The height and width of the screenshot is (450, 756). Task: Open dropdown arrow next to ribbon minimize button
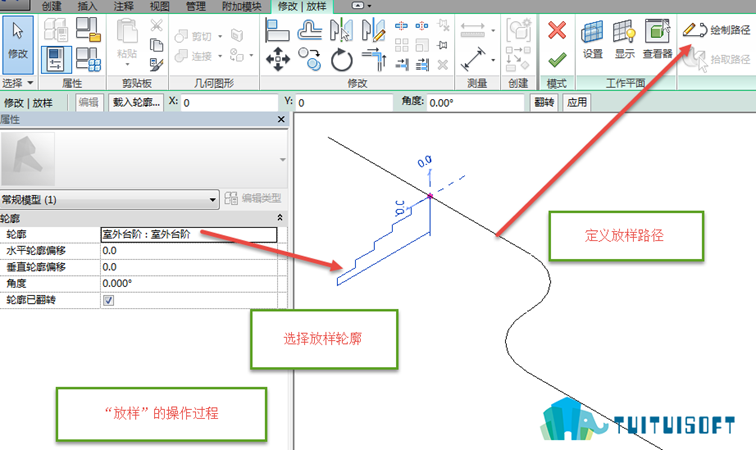(x=370, y=6)
